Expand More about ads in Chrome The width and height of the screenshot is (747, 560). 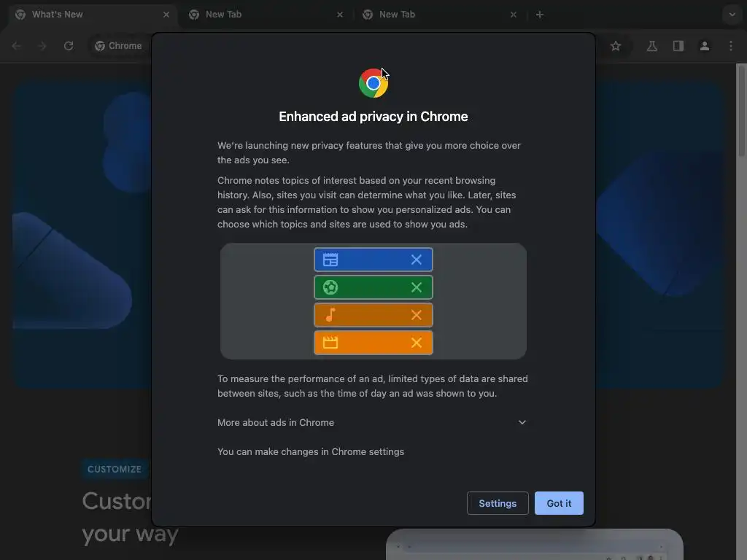tap(372, 422)
